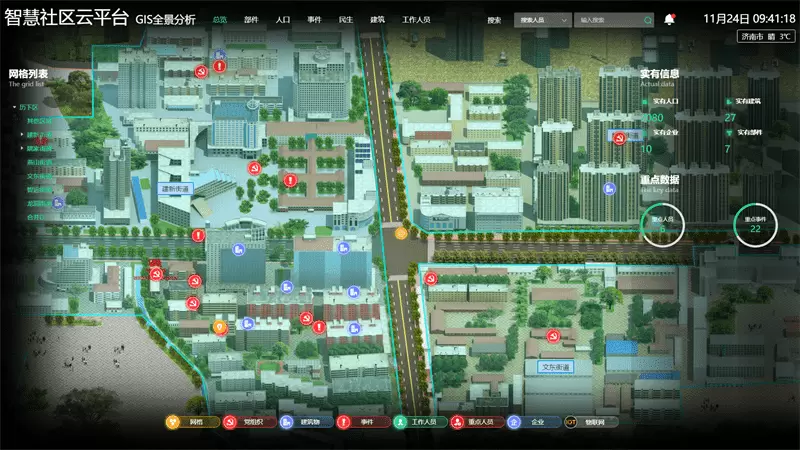Click the 重点事件 circular gauge showing 22
The image size is (800, 450).
tap(755, 225)
